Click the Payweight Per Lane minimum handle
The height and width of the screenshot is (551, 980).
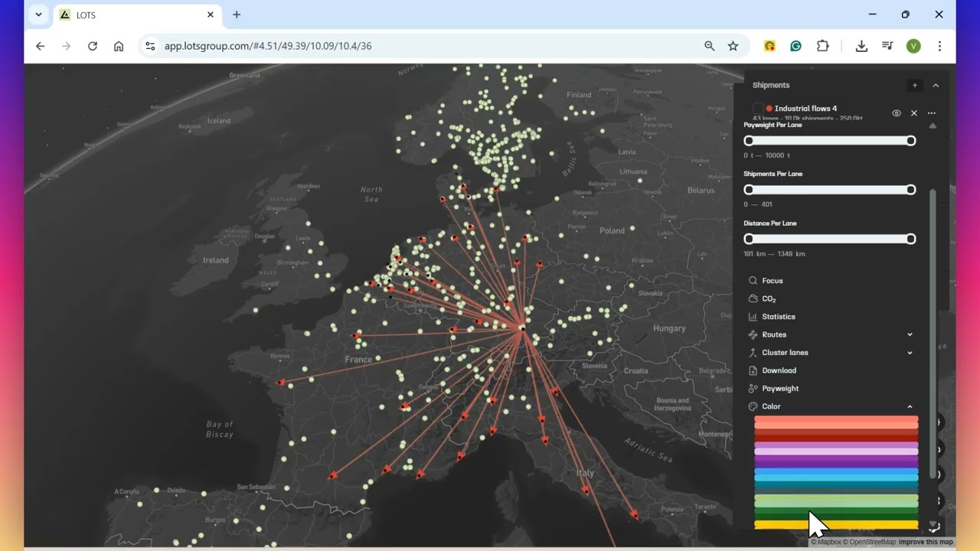tap(749, 141)
